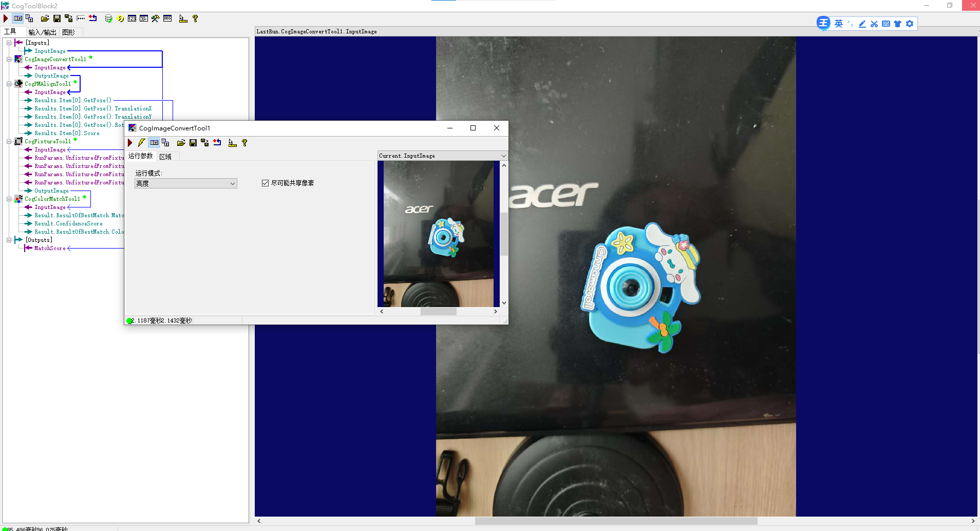The image size is (980, 531).
Task: Select MatchScore output terminal
Action: click(x=50, y=248)
